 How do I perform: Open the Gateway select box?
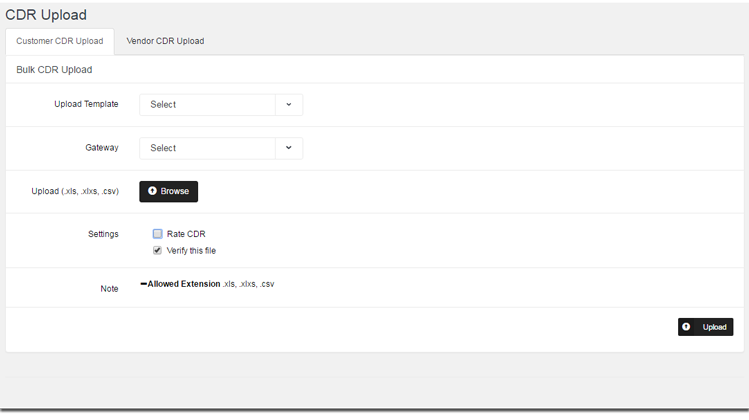tap(207, 148)
